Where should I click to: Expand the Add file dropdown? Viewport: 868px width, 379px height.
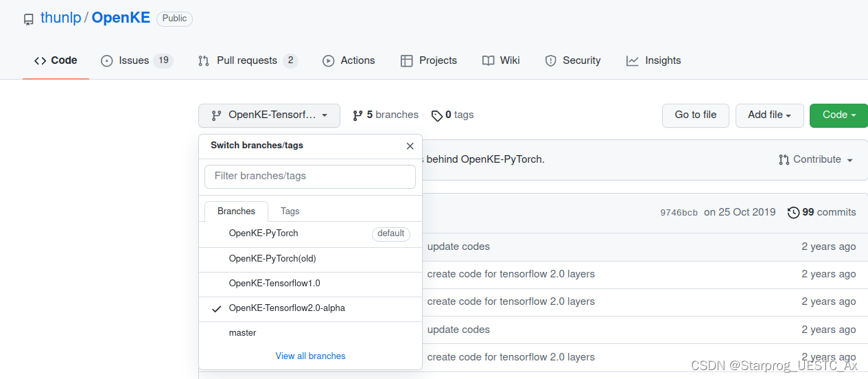click(x=769, y=115)
